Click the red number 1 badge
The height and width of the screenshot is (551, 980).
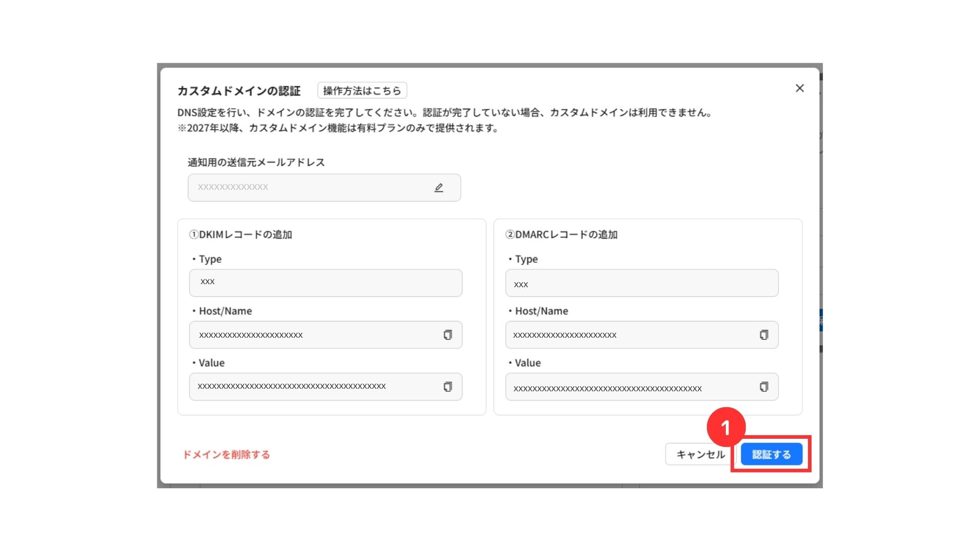[725, 427]
